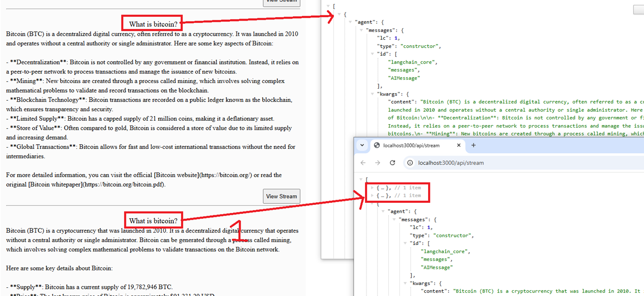
Task: Collapse root array in the back JSON viewer
Action: tap(328, 6)
